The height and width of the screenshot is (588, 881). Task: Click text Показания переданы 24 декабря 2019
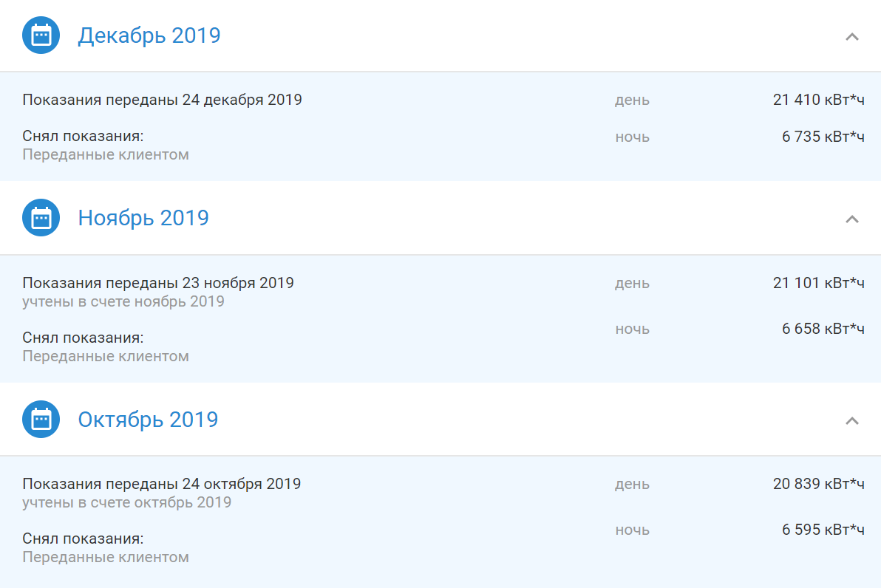(x=163, y=100)
